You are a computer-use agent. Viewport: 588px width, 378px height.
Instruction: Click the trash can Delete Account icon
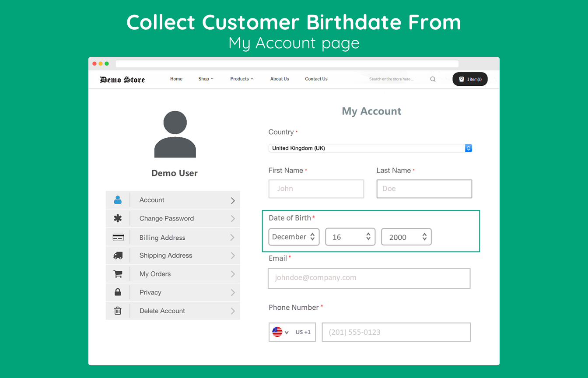coord(118,311)
